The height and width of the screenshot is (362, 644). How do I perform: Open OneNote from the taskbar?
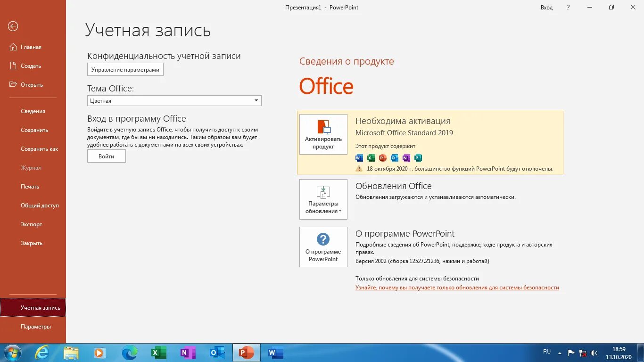[188, 353]
